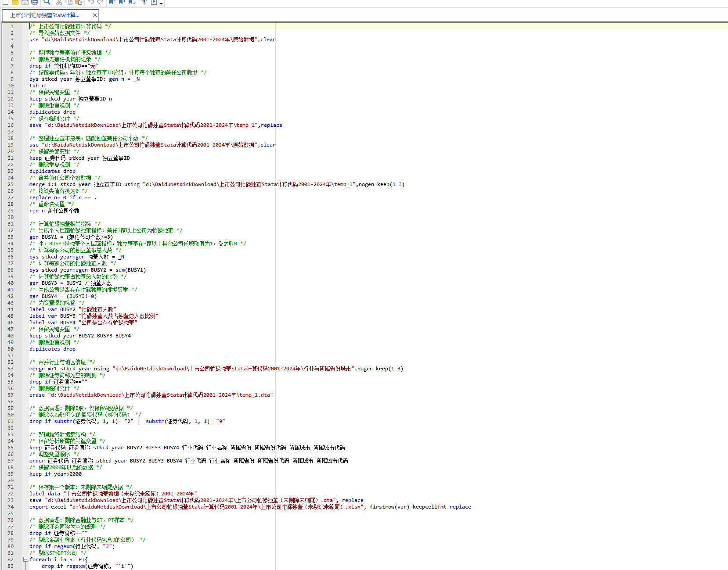Click the save temp_1 replace command line

(156, 125)
